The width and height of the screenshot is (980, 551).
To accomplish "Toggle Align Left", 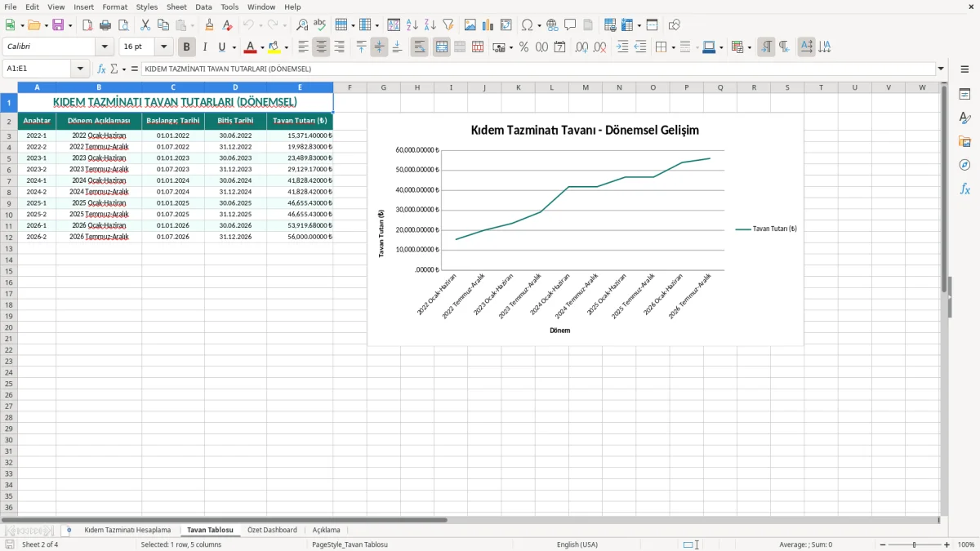I will pos(304,47).
